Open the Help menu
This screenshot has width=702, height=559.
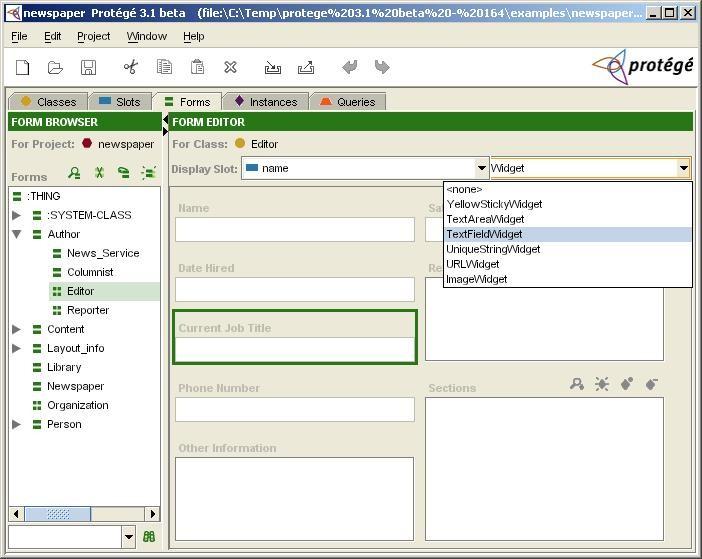[193, 36]
